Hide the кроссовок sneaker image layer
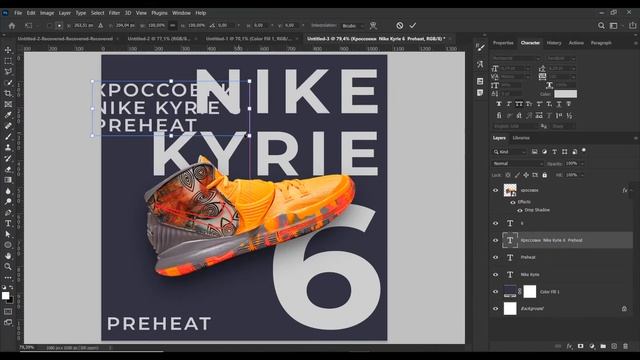Viewport: 640px width, 360px height. point(496,190)
